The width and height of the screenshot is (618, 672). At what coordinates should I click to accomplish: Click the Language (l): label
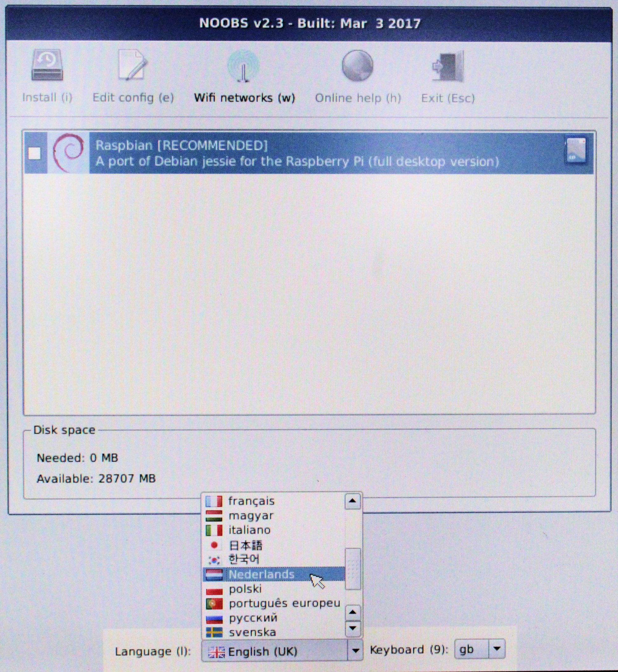(x=153, y=651)
